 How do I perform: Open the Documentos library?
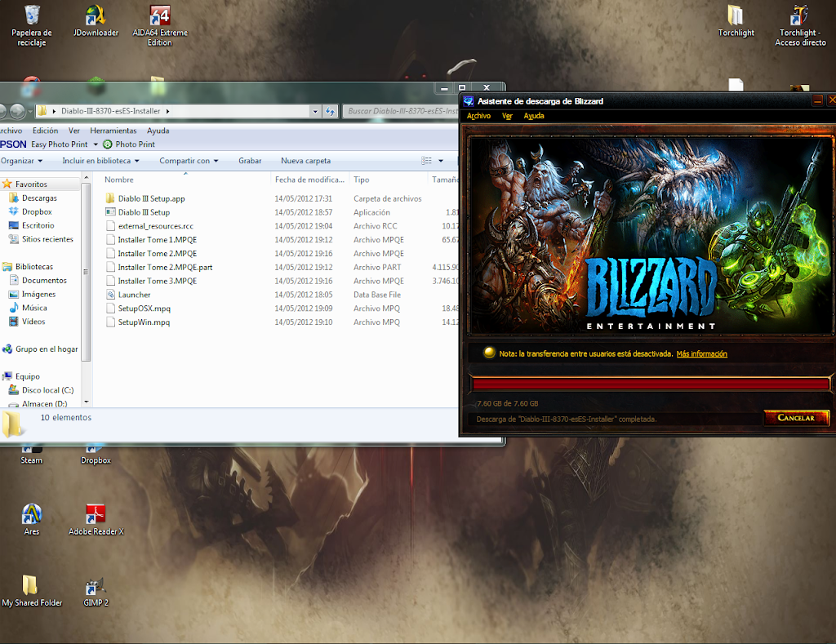(44, 281)
